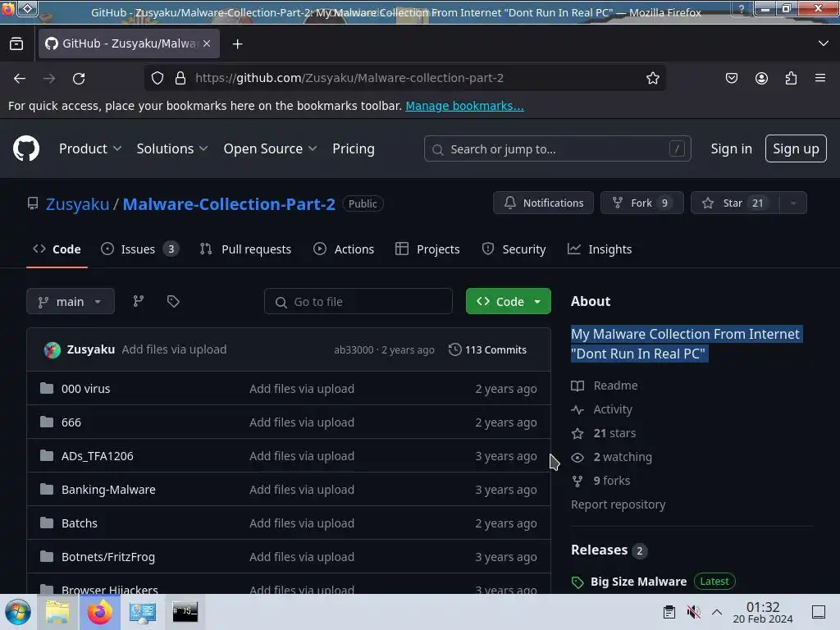Open recent browsing firefox view icon
Image resolution: width=840 pixels, height=630 pixels.
coord(16,44)
